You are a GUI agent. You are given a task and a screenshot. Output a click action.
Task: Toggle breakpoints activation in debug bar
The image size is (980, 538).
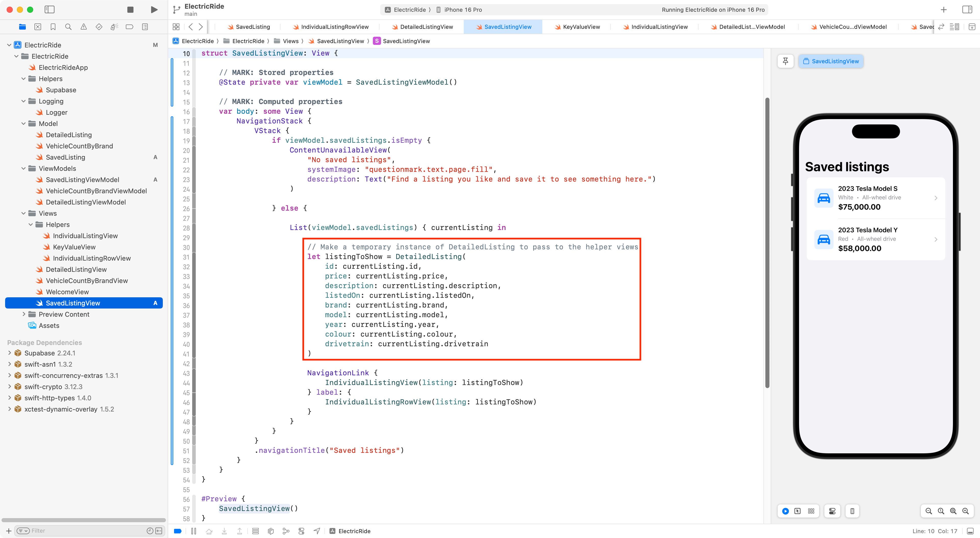coord(178,531)
